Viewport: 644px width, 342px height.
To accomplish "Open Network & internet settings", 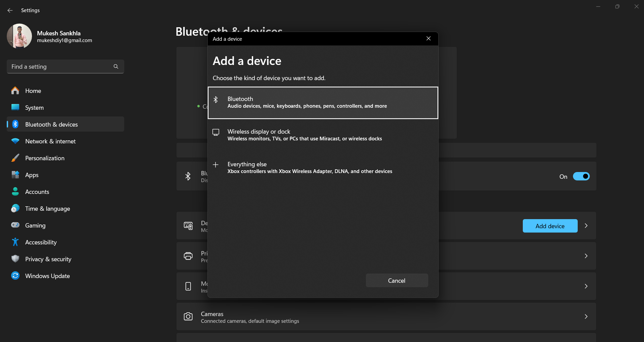I will click(x=65, y=141).
